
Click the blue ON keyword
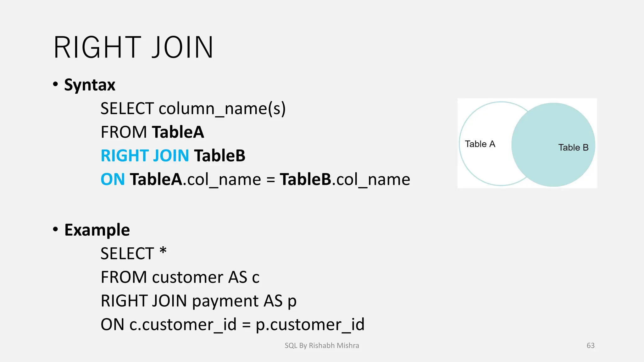[x=113, y=179]
